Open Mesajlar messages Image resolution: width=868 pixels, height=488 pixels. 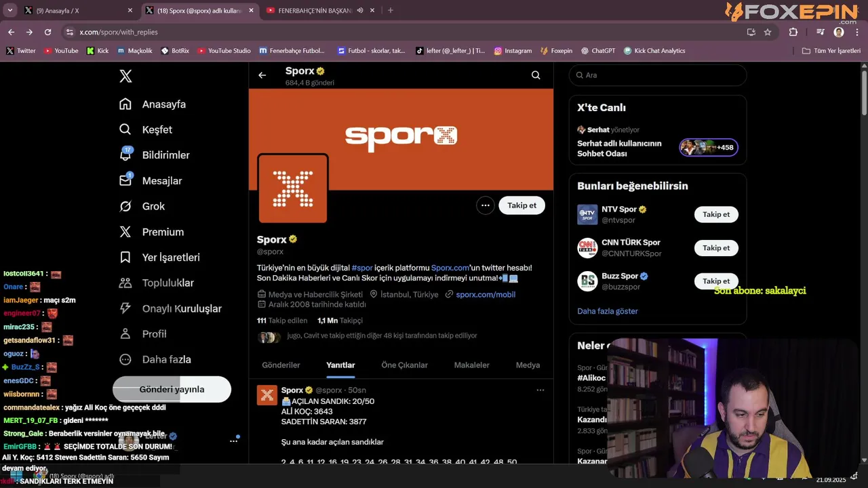[151, 181]
